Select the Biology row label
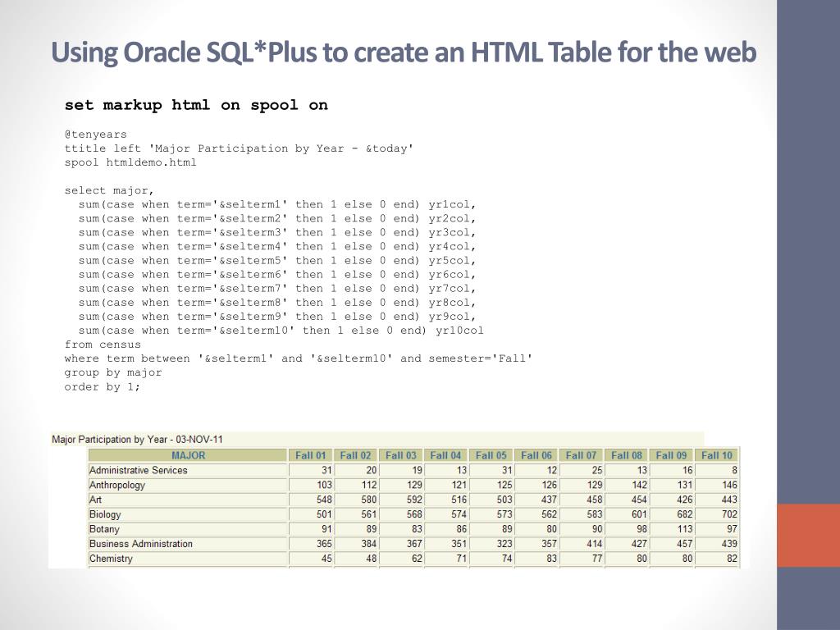 click(x=105, y=514)
